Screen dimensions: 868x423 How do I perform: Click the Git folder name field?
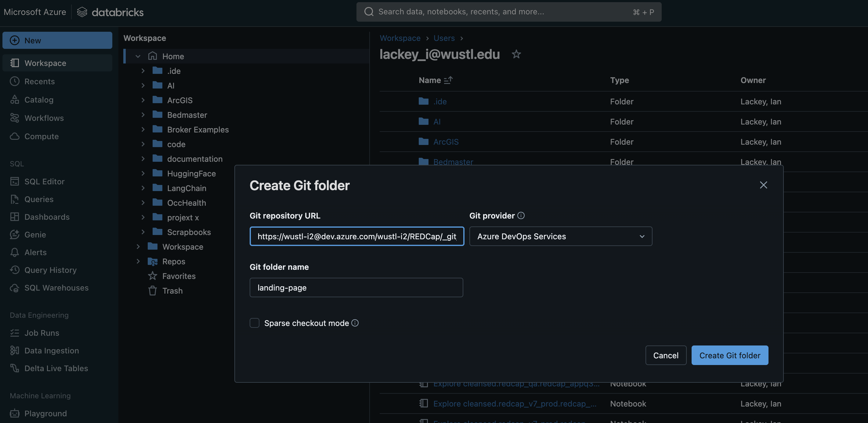point(356,287)
